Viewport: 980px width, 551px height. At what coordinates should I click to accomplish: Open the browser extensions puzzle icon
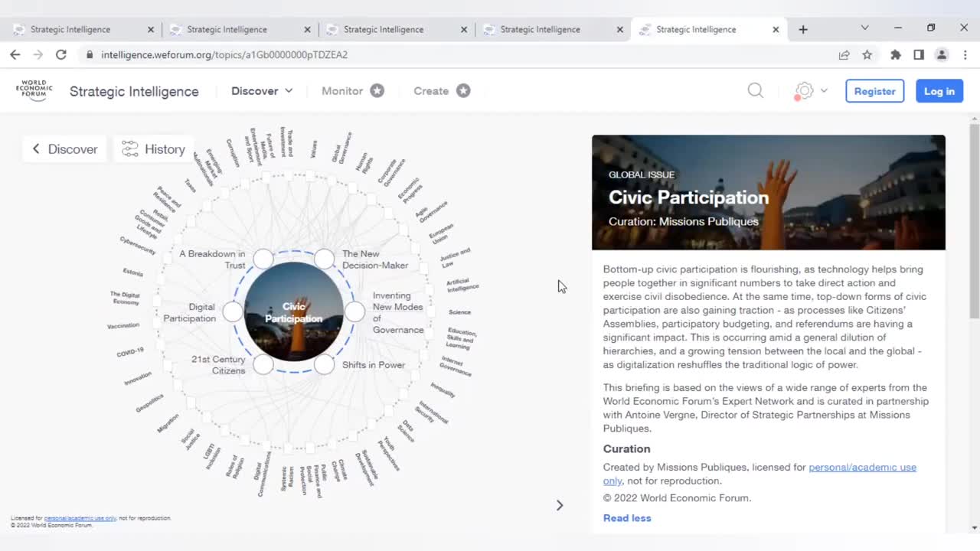point(896,54)
